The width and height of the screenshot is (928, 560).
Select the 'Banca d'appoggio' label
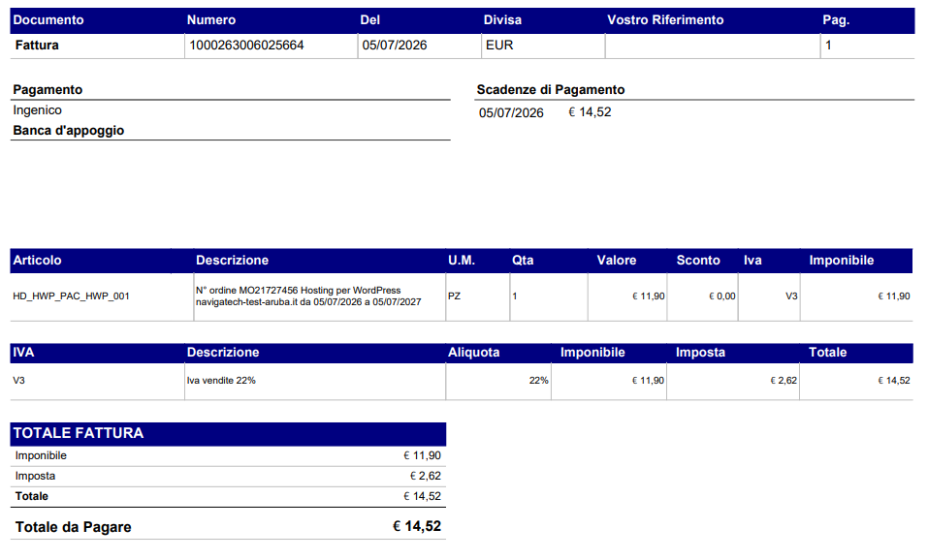pyautogui.click(x=69, y=130)
